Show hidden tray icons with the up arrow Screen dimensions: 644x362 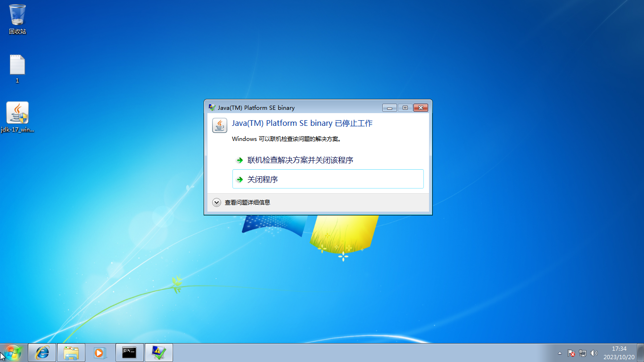560,353
